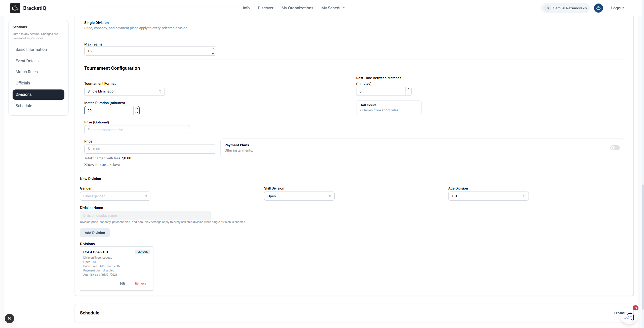Increase Match Duration with up arrow

pyautogui.click(x=136, y=108)
